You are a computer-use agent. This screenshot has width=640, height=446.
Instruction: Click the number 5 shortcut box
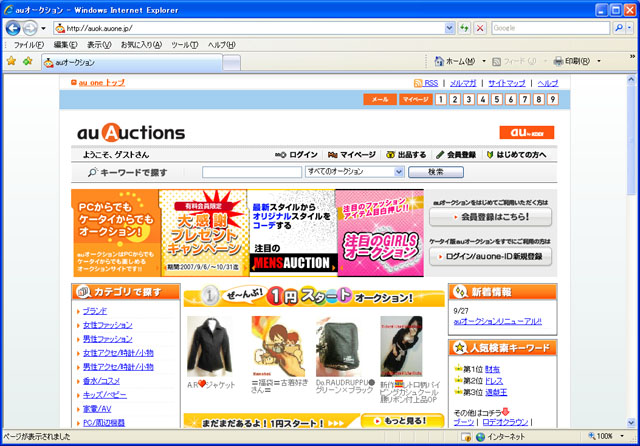pyautogui.click(x=496, y=99)
